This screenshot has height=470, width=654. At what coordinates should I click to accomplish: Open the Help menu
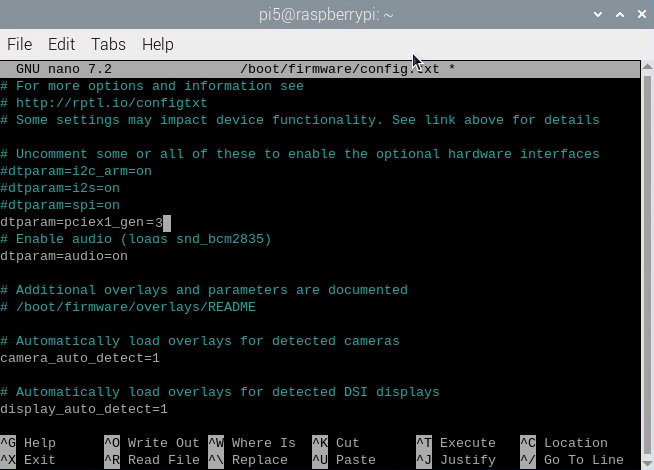pyautogui.click(x=158, y=44)
